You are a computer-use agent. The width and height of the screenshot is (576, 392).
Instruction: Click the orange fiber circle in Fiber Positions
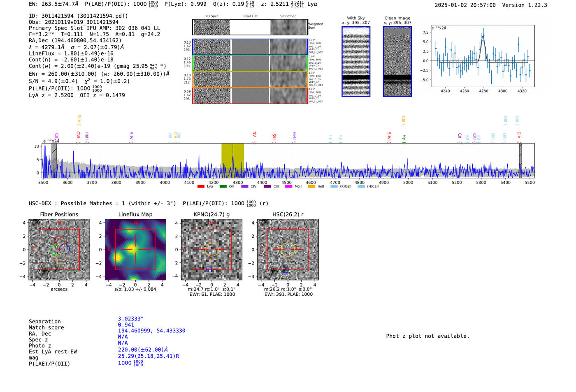[60, 258]
